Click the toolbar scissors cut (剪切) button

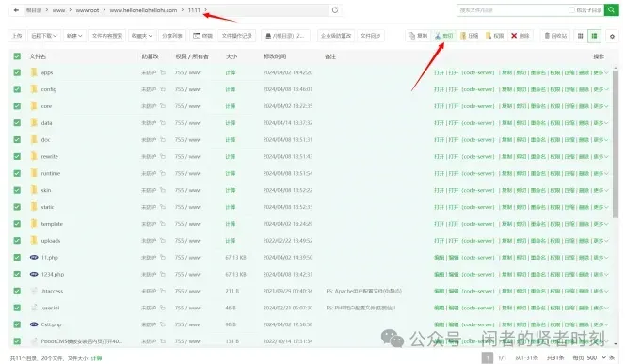pos(443,36)
